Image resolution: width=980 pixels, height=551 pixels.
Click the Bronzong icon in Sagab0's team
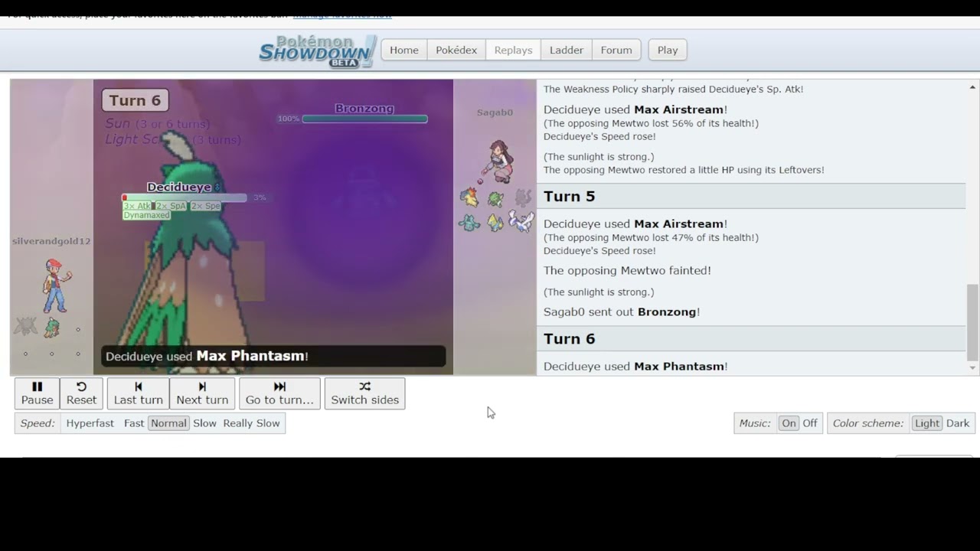469,223
